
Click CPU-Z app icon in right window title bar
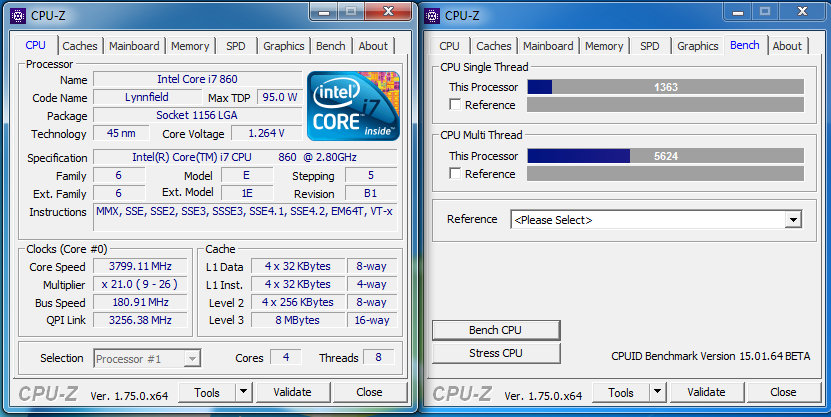coord(432,16)
